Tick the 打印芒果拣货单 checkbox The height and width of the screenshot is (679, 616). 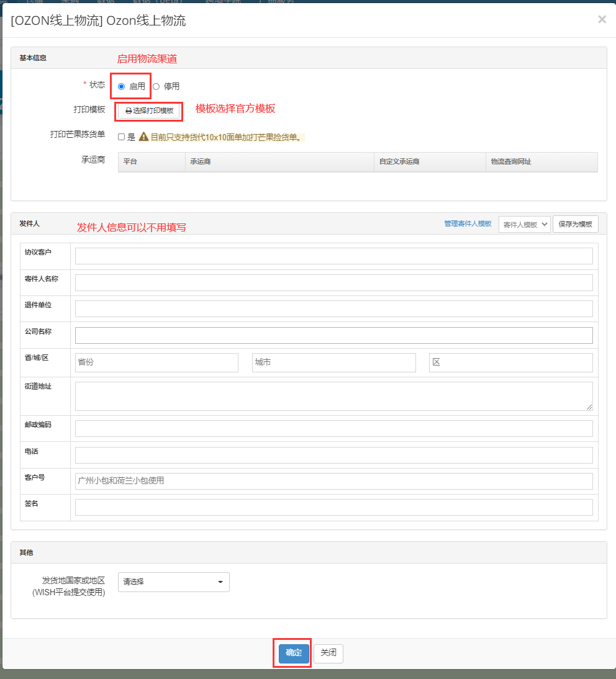pyautogui.click(x=121, y=137)
